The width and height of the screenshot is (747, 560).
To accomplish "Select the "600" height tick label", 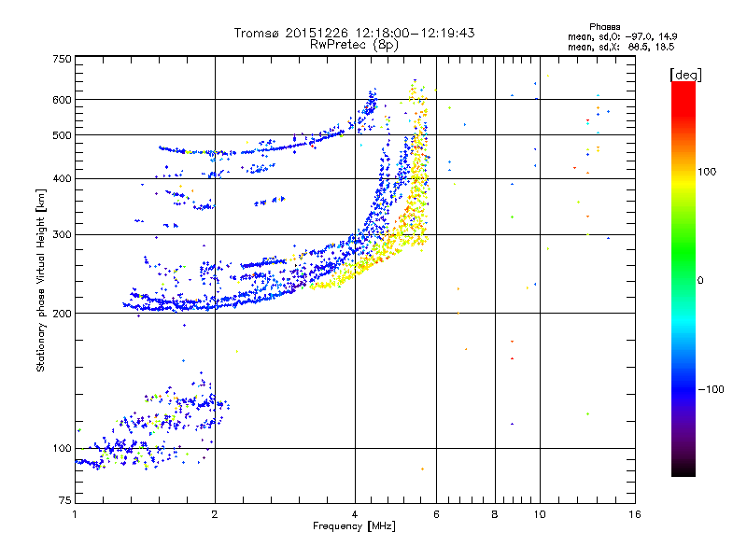I will [x=62, y=100].
